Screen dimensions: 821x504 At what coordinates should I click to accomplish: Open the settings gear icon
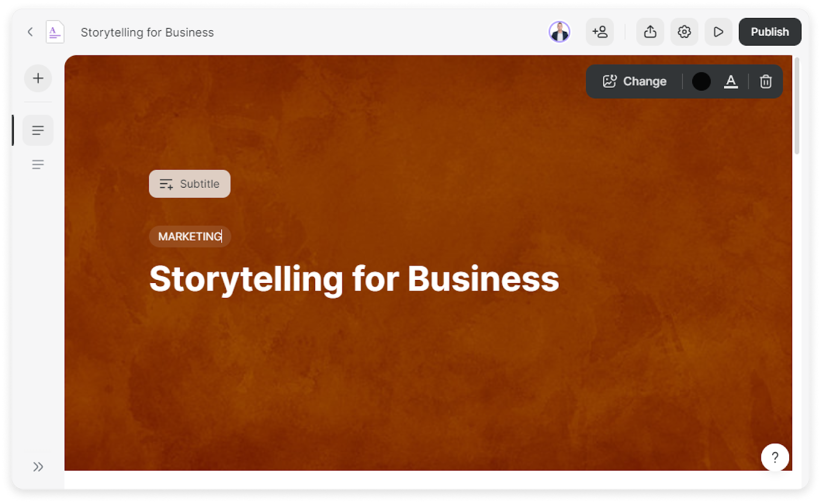point(684,32)
